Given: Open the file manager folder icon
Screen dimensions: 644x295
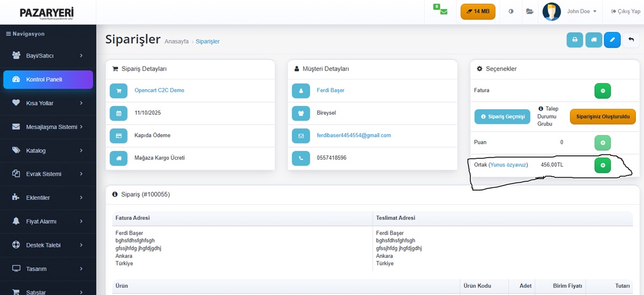Looking at the screenshot, I should click(x=530, y=11).
